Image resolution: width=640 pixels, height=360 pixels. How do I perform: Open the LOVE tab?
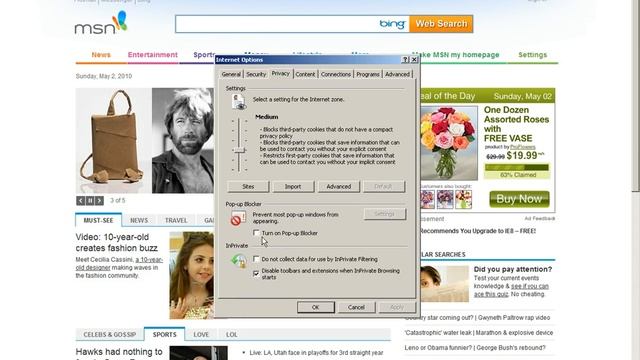(201, 335)
